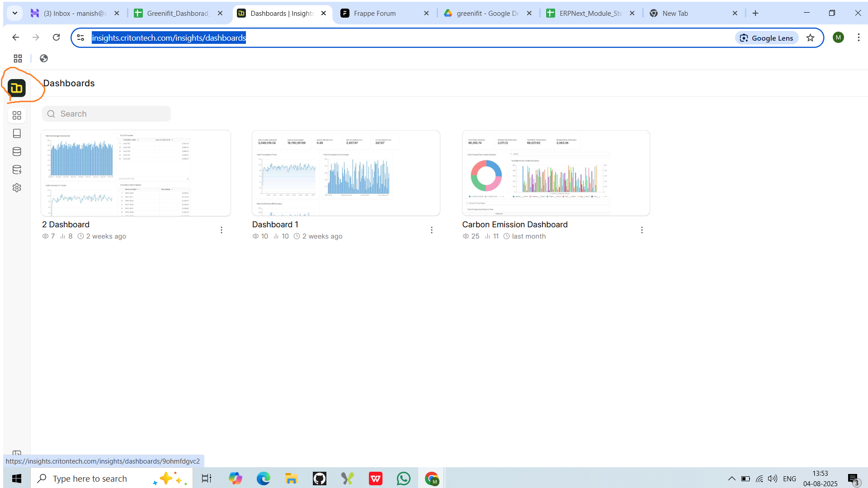Click the Google Lens button

click(x=767, y=38)
